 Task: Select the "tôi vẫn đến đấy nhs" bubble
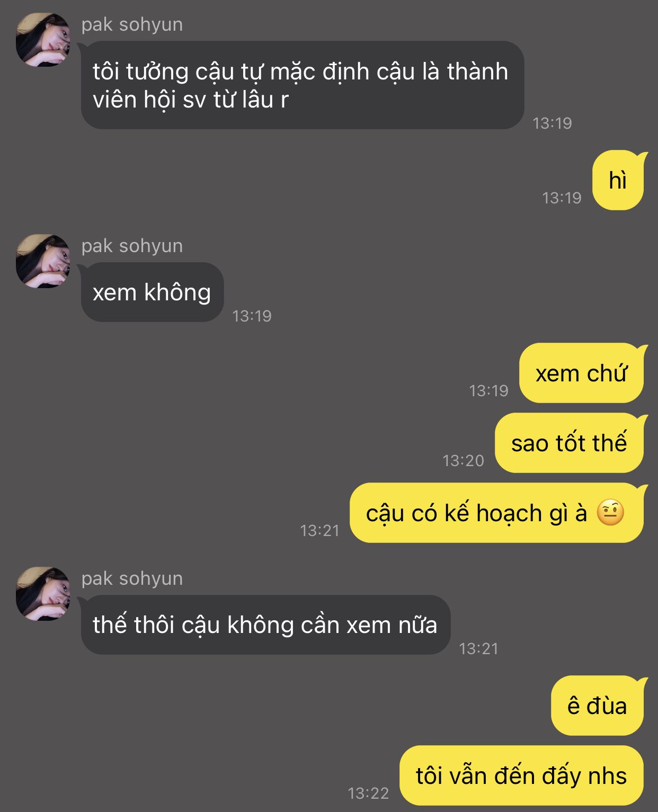pyautogui.click(x=522, y=775)
